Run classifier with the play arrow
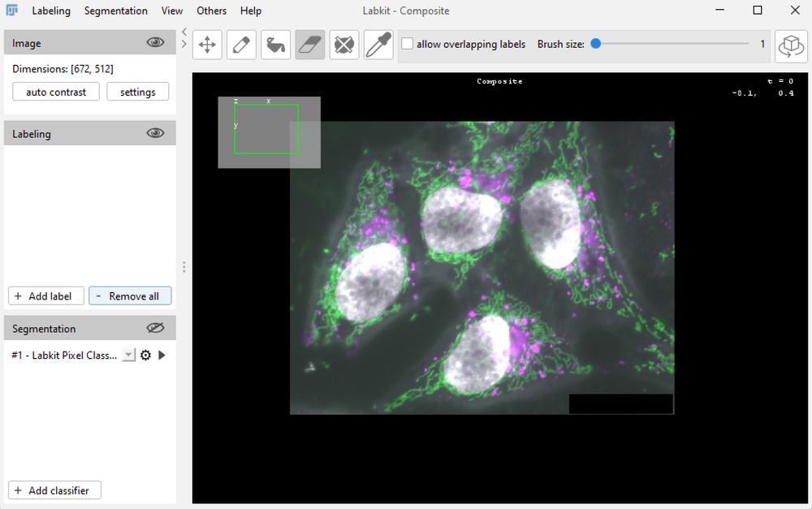The height and width of the screenshot is (509, 812). (x=162, y=356)
